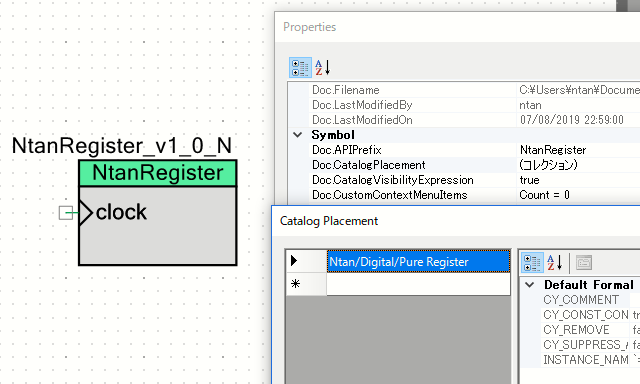The image size is (640, 384).
Task: Switch Properties grid to Categorized view
Action: tap(300, 68)
